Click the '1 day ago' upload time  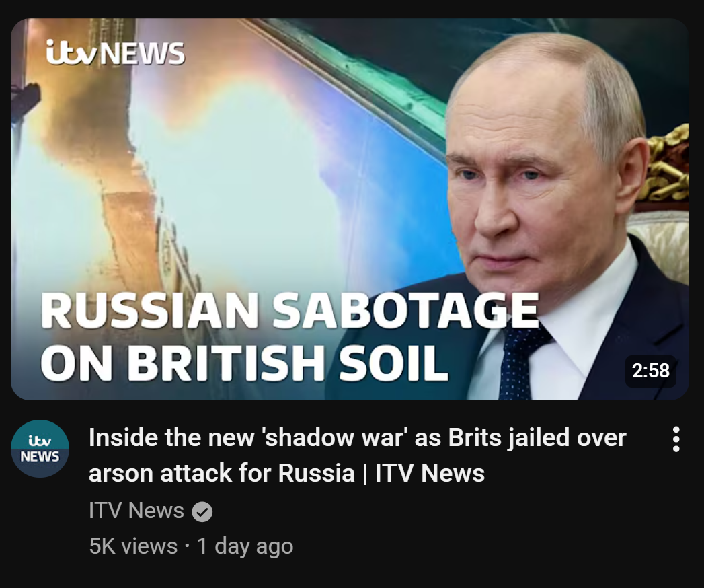point(245,546)
